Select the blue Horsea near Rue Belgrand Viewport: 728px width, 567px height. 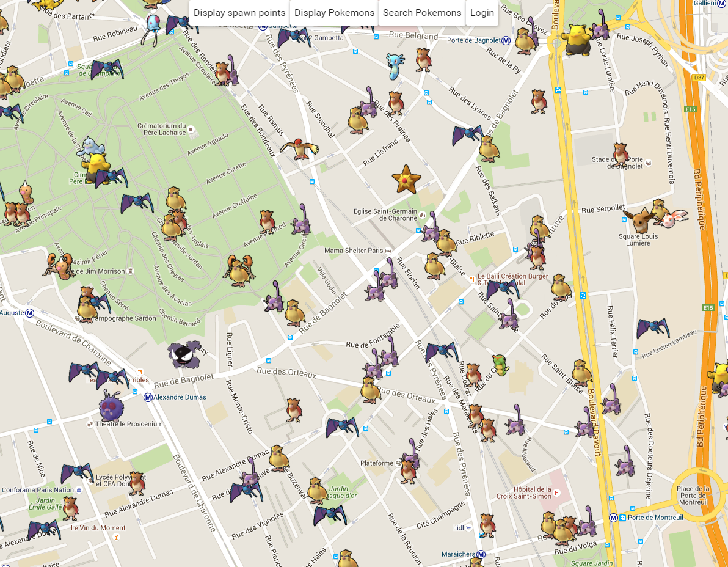[x=396, y=66]
